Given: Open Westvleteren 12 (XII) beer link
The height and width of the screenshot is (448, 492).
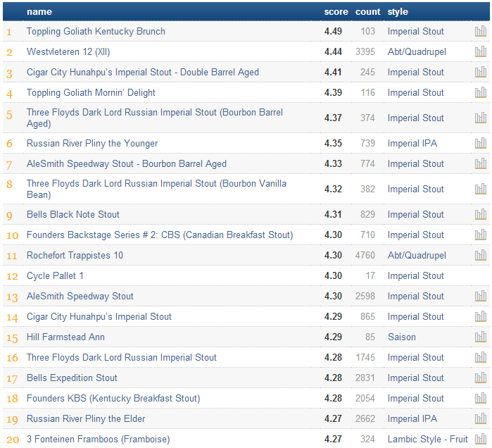Looking at the screenshot, I should pos(68,52).
